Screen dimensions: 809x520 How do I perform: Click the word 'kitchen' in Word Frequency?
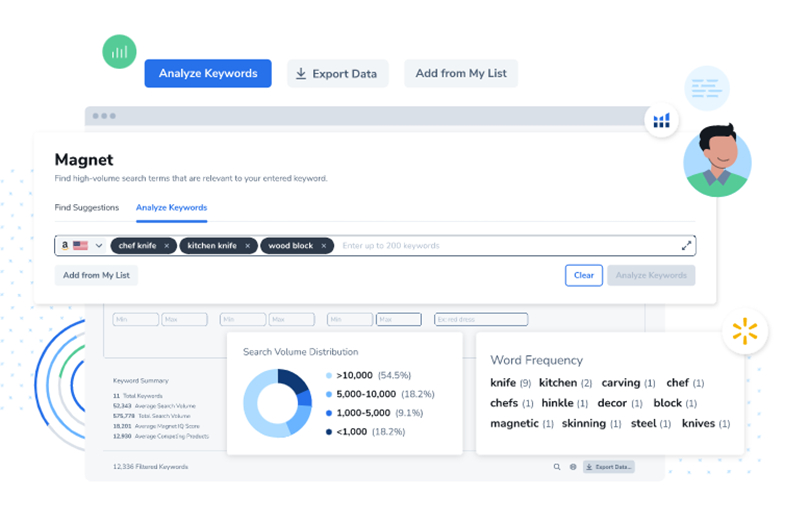tap(558, 383)
